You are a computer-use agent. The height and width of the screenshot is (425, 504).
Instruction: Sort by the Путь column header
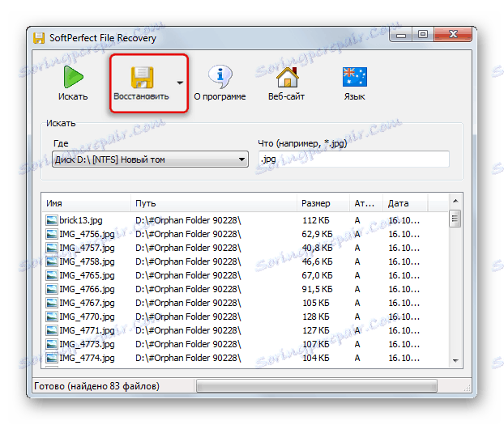[214, 203]
